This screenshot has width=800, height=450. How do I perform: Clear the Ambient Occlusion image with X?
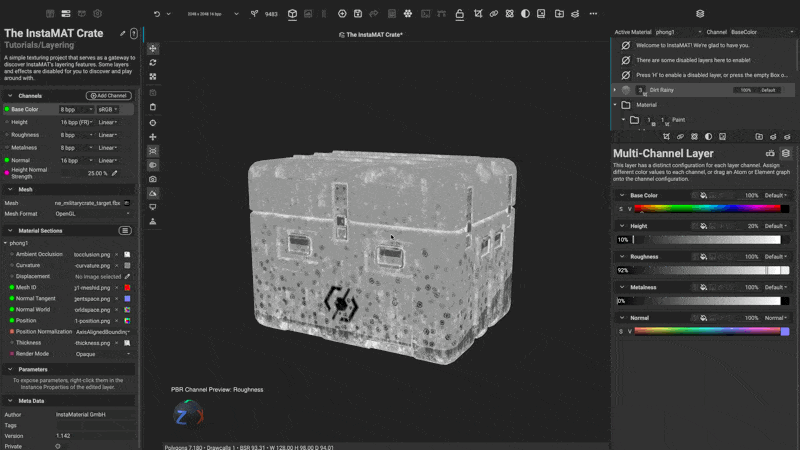[116, 255]
